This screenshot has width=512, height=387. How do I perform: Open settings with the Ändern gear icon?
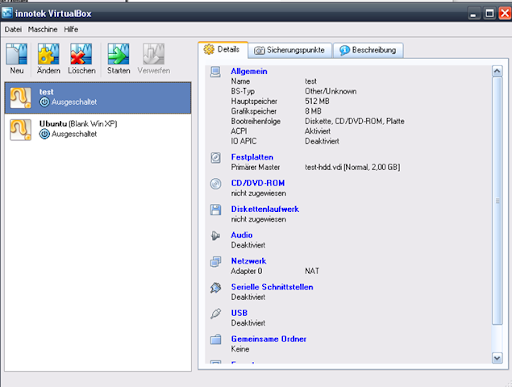pos(49,54)
